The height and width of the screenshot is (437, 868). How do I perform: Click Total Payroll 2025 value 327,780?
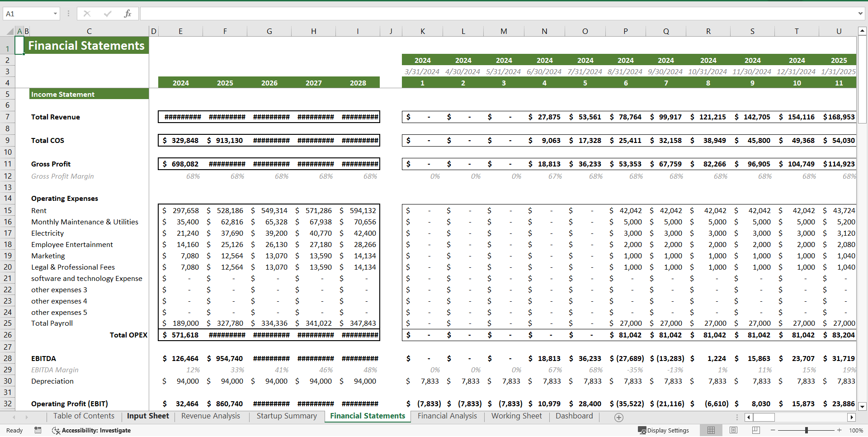(x=225, y=323)
